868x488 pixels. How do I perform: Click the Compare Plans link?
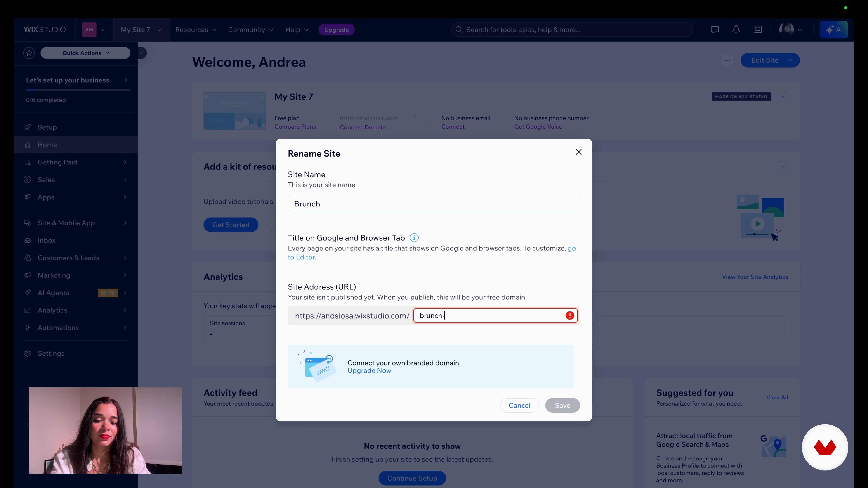point(295,127)
